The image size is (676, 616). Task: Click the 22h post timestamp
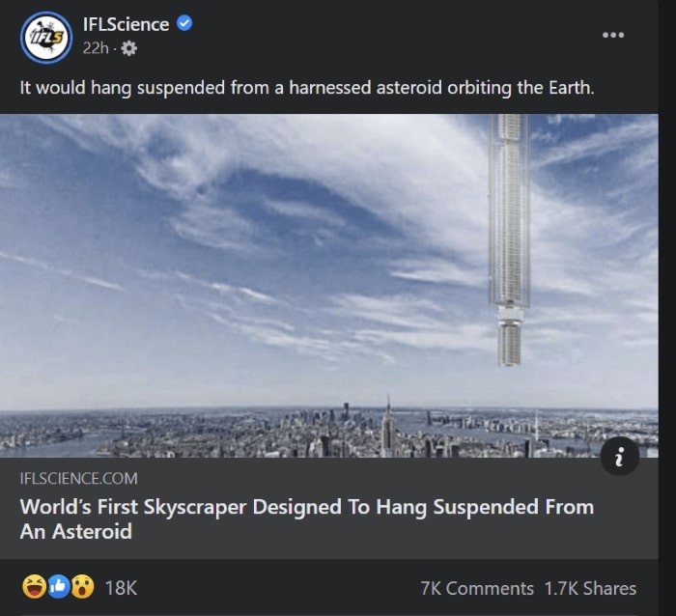click(x=95, y=48)
